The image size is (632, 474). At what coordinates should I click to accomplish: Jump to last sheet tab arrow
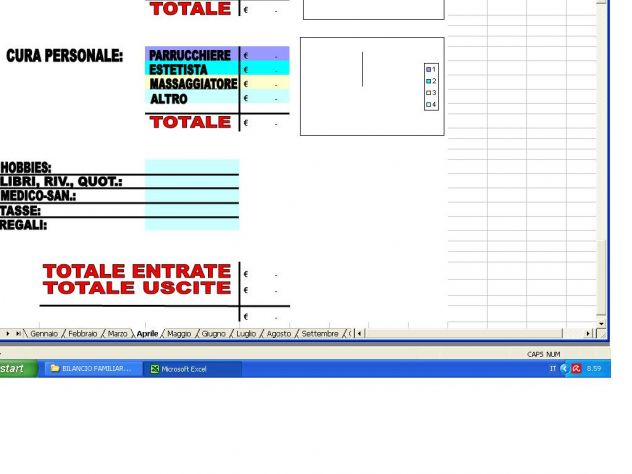18,333
